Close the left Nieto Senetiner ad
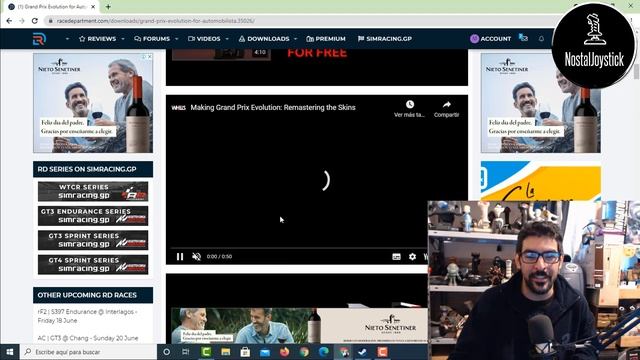This screenshot has width=640, height=360. click(x=149, y=57)
